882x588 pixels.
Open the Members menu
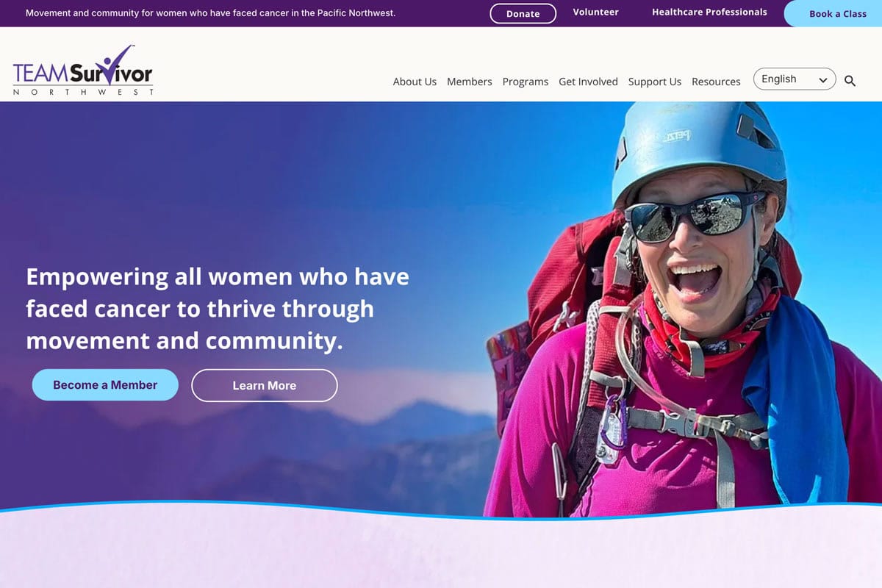(x=470, y=82)
